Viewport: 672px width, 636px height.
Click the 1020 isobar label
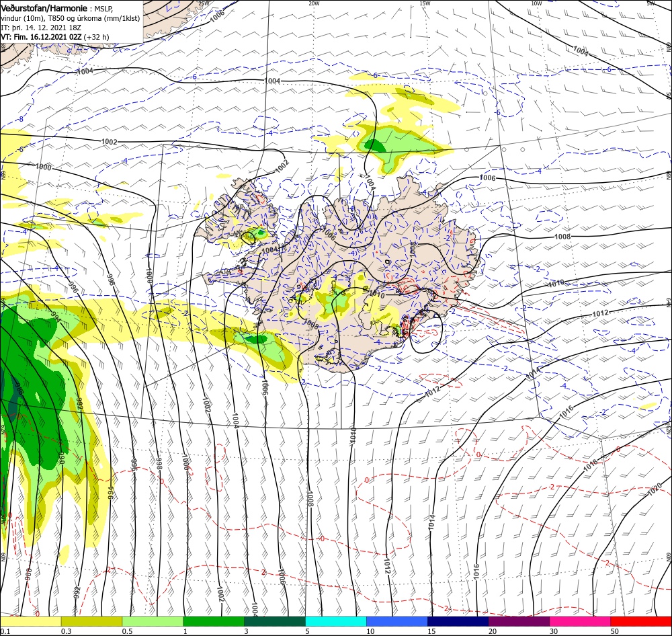655,489
